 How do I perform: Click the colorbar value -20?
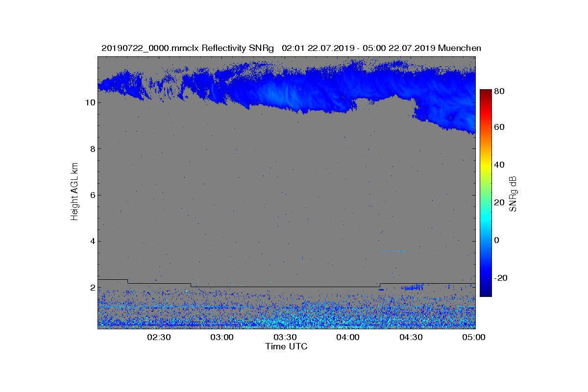click(502, 277)
